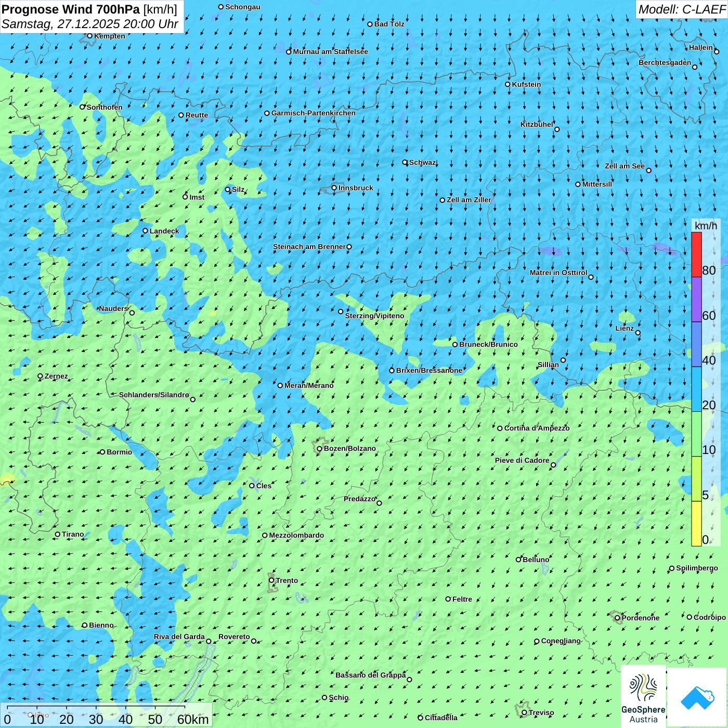Viewport: 728px width, 728px height.
Task: Click the Kufstein location dot
Action: (508, 84)
